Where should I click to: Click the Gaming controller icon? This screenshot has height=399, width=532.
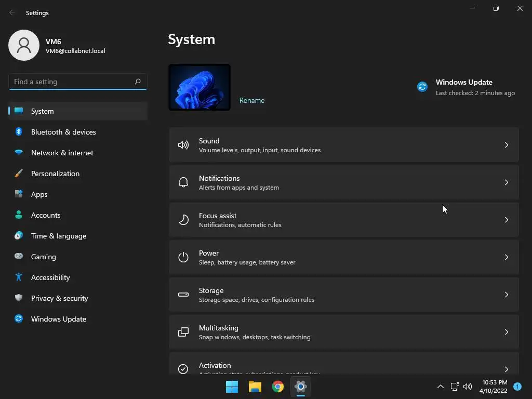pos(19,256)
